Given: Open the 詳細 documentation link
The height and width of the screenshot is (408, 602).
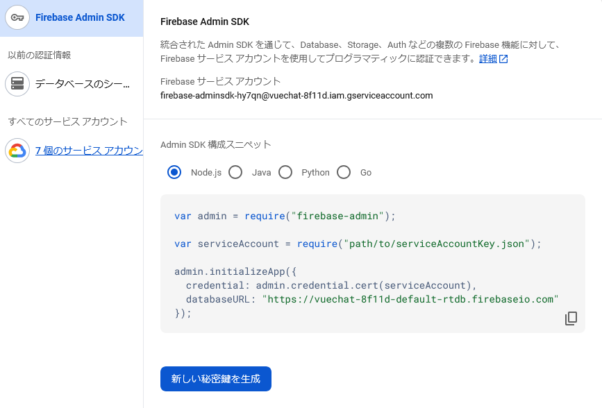Looking at the screenshot, I should (488, 59).
